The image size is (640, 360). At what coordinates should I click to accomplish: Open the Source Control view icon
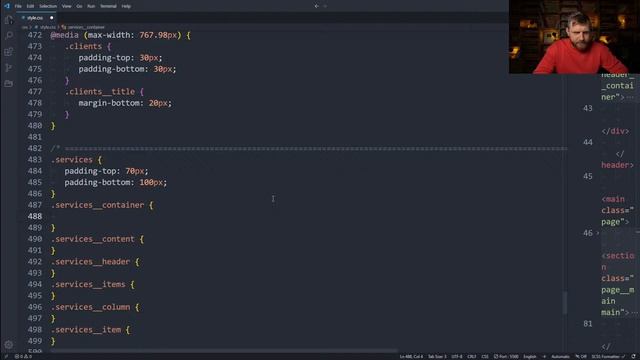9,67
